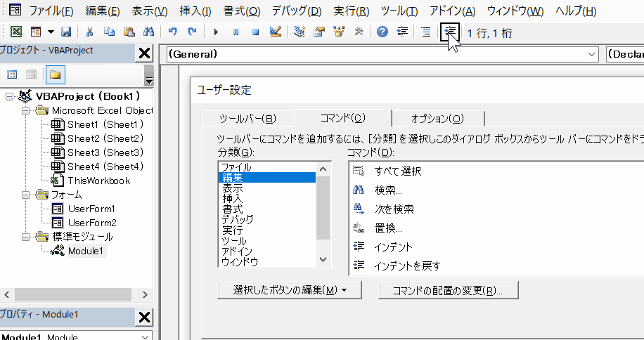Switch to Microsoft Excel view icon
Viewport: 644px width, 340px height.
point(16,32)
